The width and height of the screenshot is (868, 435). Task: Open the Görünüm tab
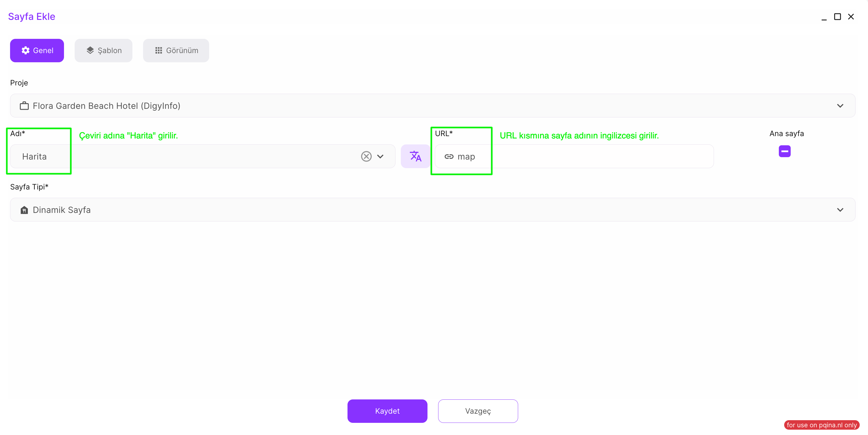pos(176,51)
